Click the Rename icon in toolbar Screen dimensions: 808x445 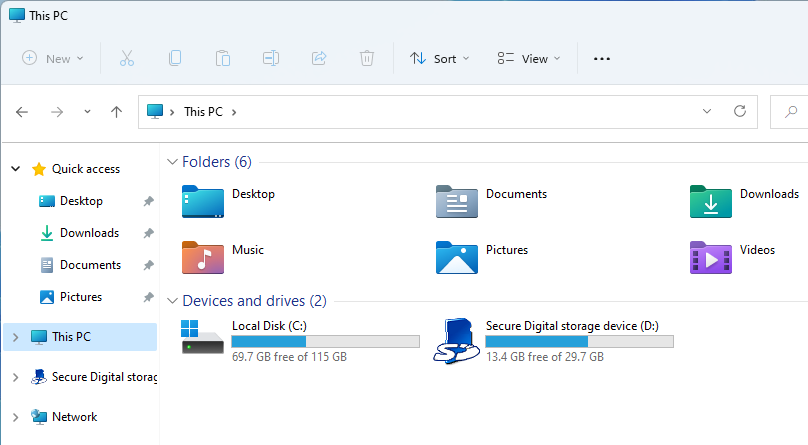tap(271, 58)
